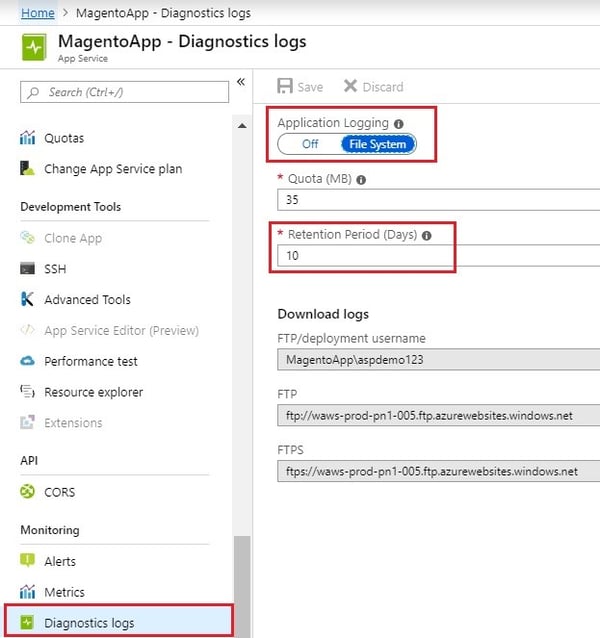
Task: Click the Quota (MB) field with 35
Action: click(439, 200)
